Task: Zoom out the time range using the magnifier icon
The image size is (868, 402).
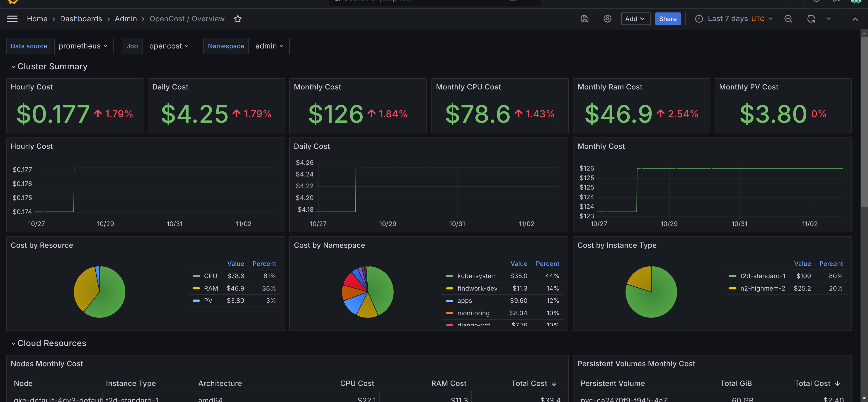Action: click(788, 19)
